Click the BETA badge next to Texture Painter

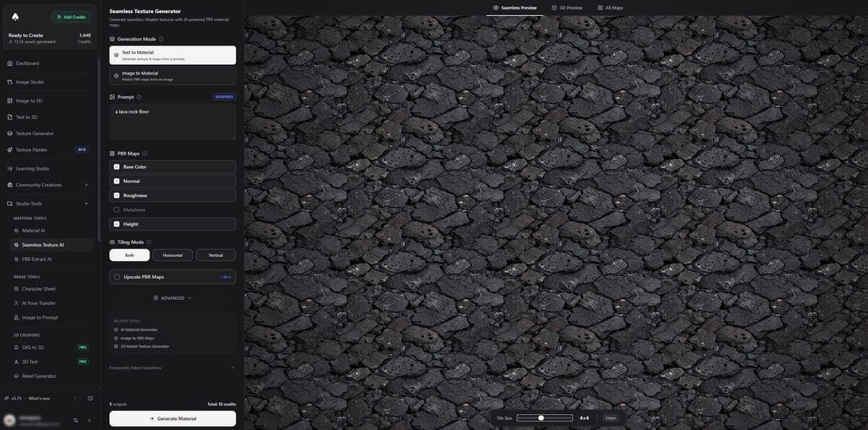[x=82, y=150]
